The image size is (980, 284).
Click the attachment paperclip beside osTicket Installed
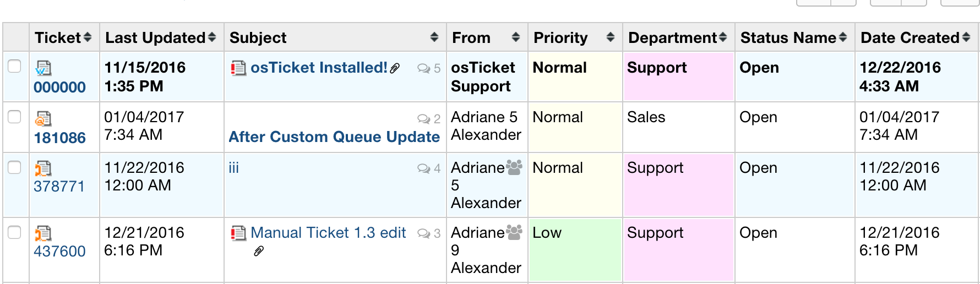pos(395,68)
